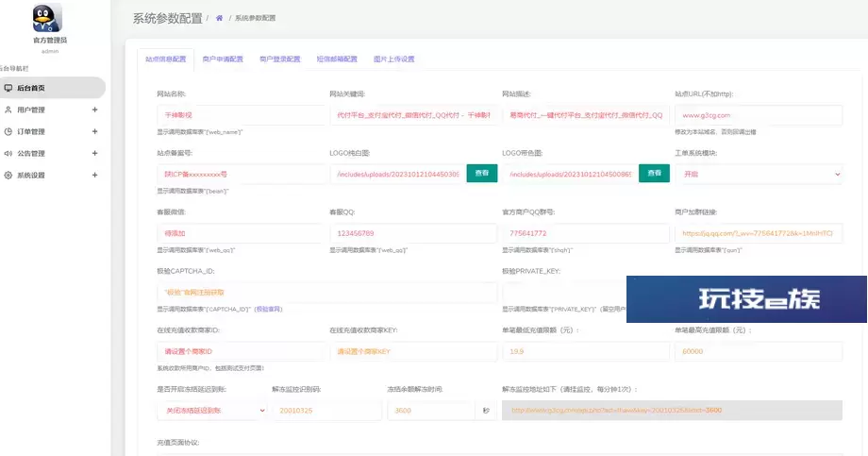Click 系统参数配置 breadcrumb text
Image resolution: width=868 pixels, height=456 pixels.
[x=255, y=18]
